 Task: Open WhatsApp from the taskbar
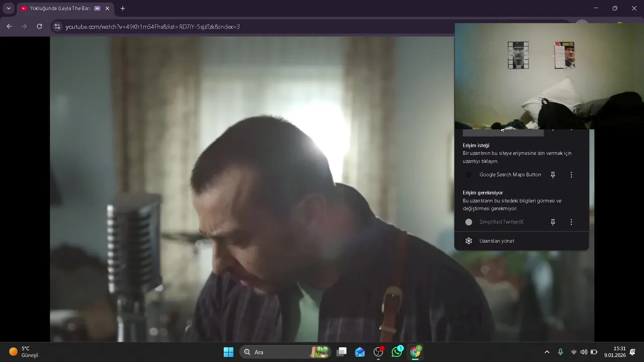[397, 352]
